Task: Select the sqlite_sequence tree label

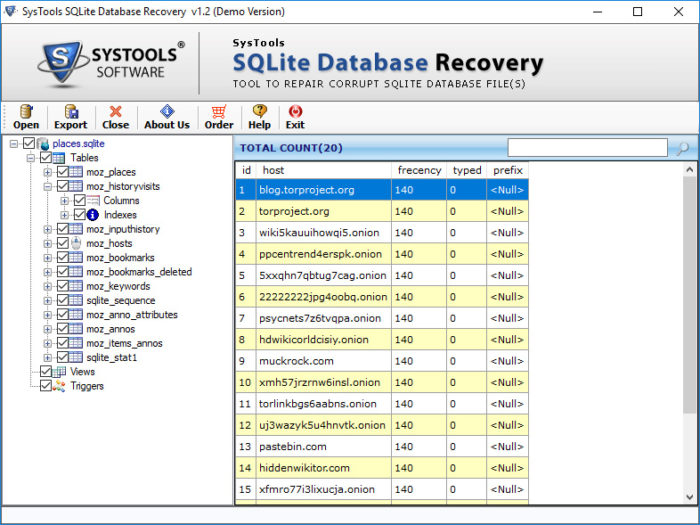Action: [x=121, y=300]
